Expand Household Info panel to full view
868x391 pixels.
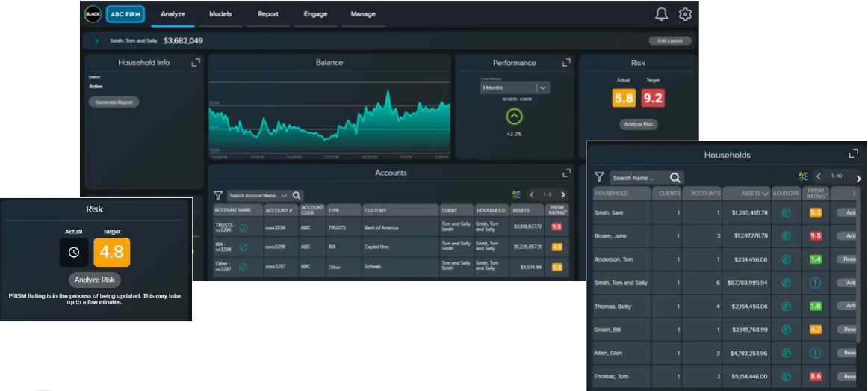click(196, 63)
